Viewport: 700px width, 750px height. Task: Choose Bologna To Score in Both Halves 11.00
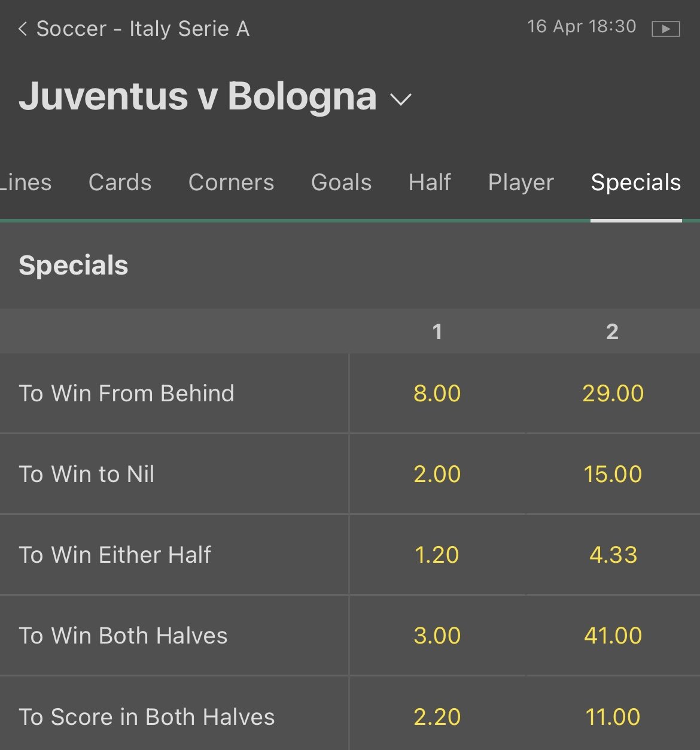613,717
